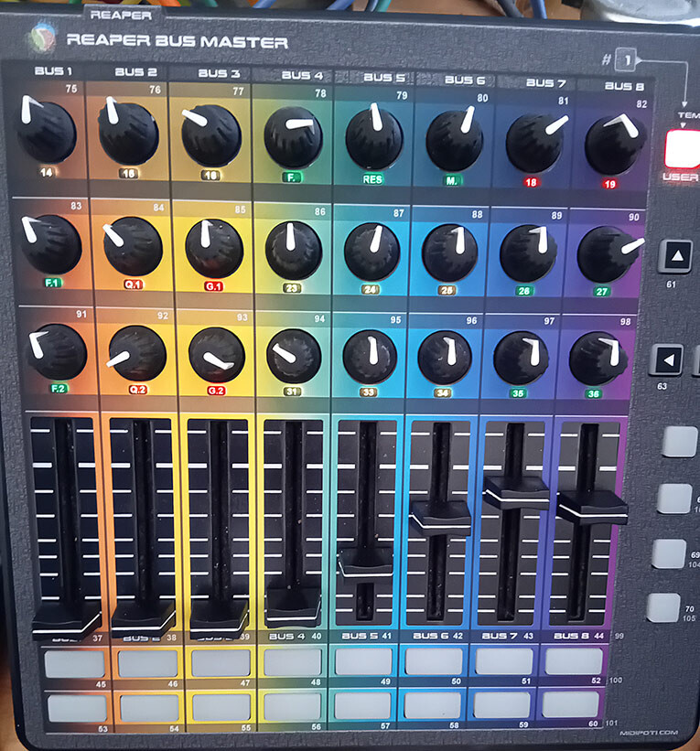
Task: Click the template number 1 indicator
Action: pyautogui.click(x=626, y=60)
